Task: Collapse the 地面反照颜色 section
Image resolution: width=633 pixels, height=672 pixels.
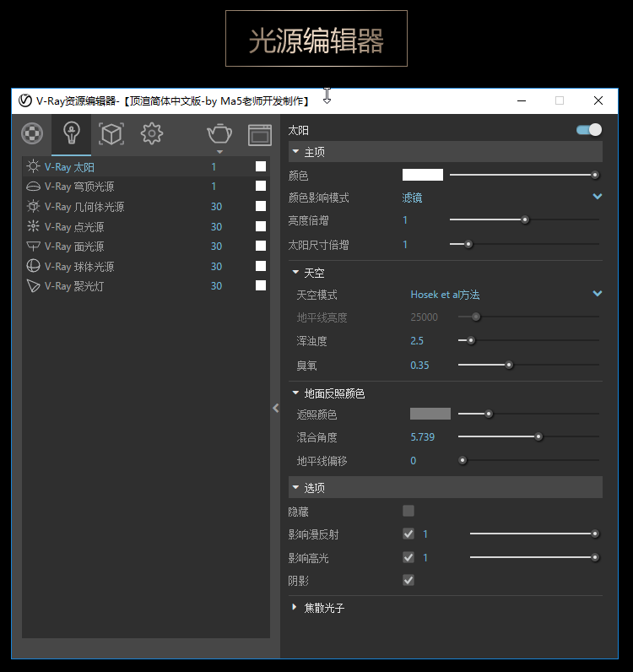Action: [295, 393]
